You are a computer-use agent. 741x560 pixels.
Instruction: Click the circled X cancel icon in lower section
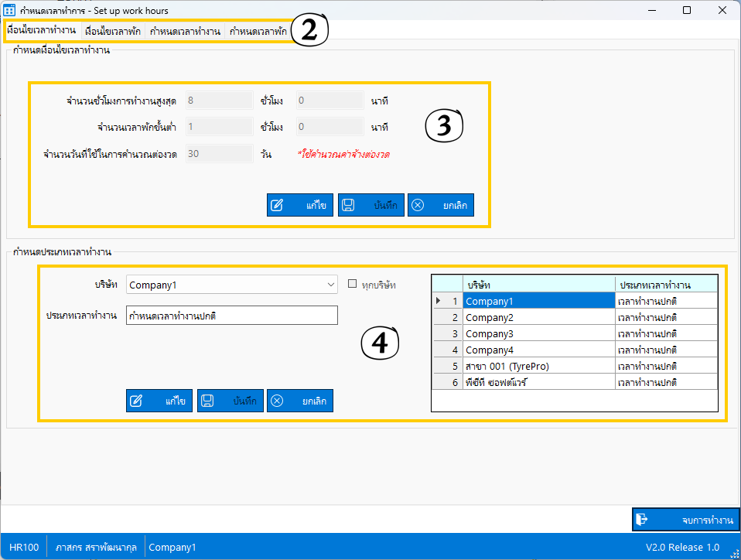coord(277,401)
